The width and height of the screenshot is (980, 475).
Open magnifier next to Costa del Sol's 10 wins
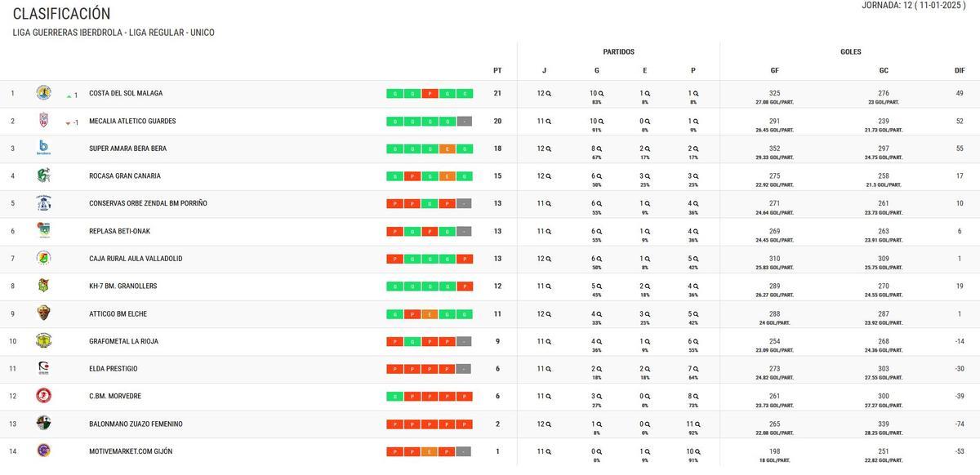[x=602, y=93]
